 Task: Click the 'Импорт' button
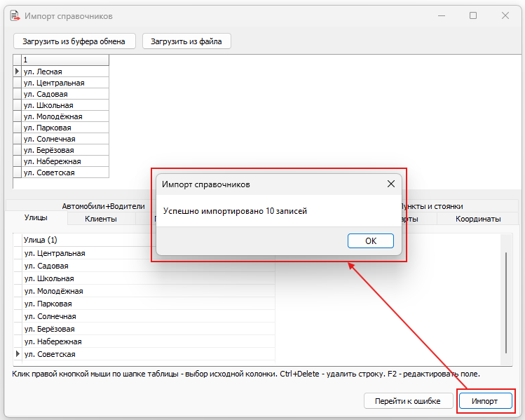tap(485, 401)
